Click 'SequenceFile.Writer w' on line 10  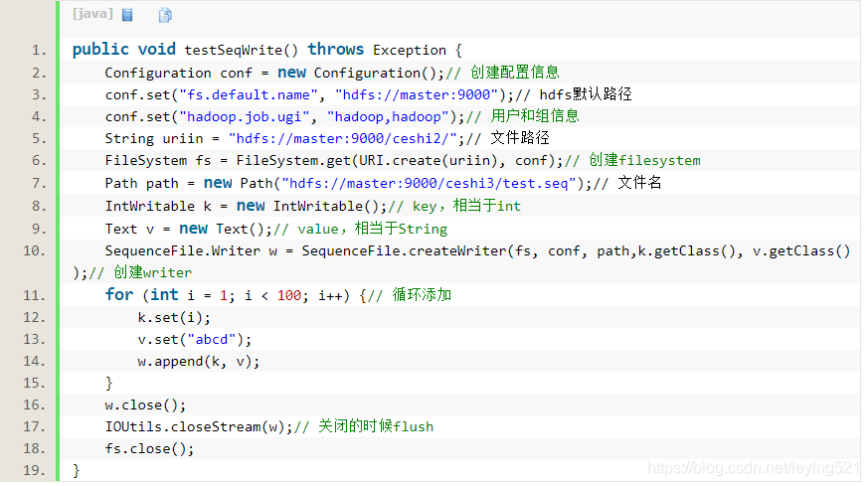tap(191, 251)
